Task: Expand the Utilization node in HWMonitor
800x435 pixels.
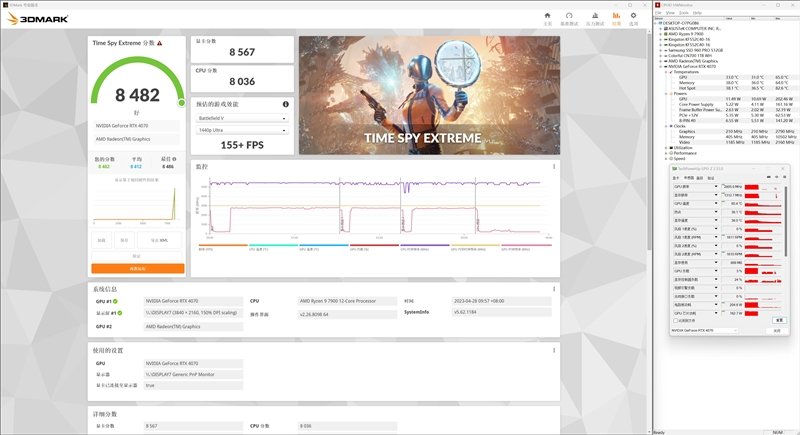Action: coord(666,147)
